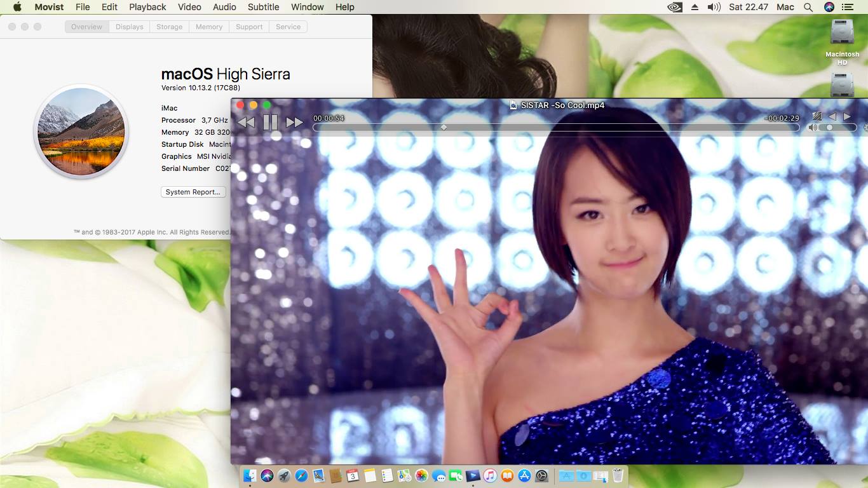
Task: Open Maps from the Dock
Action: coord(404,475)
